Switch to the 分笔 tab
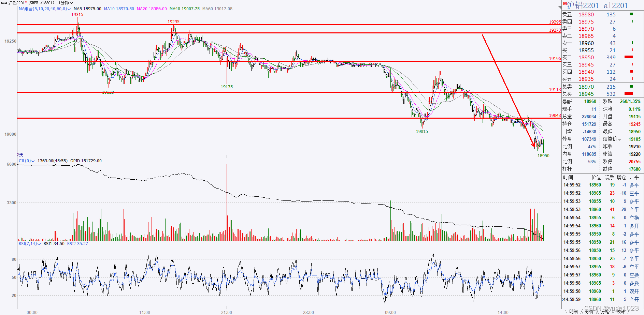The image size is (644, 315). (605, 312)
